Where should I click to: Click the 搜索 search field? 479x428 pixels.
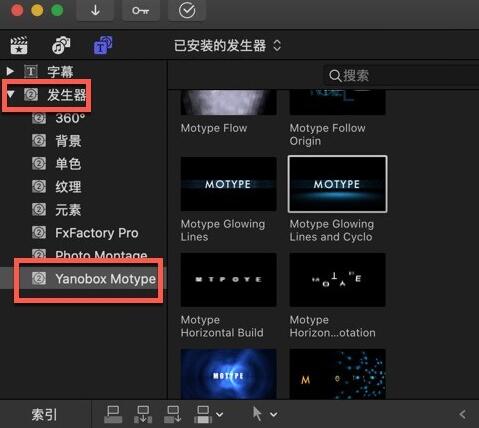point(402,76)
